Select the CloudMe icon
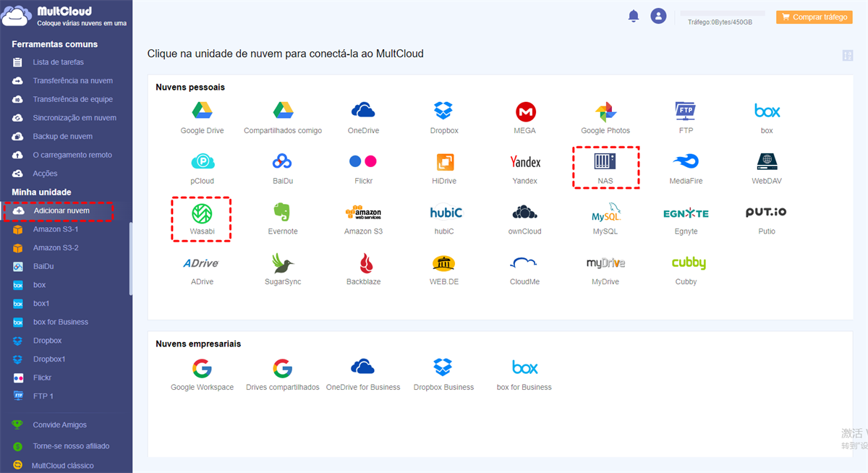Viewport: 868px width, 473px height. 525,263
